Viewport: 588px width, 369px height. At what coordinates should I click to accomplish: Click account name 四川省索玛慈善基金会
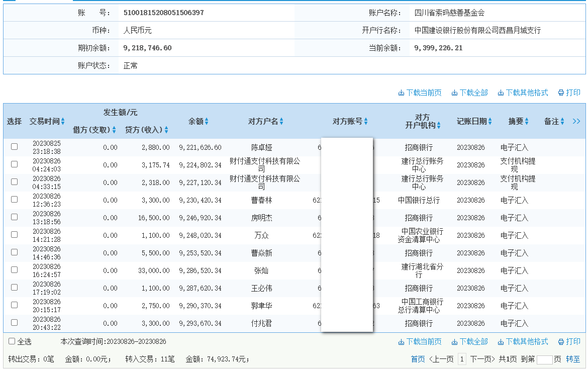(x=449, y=13)
